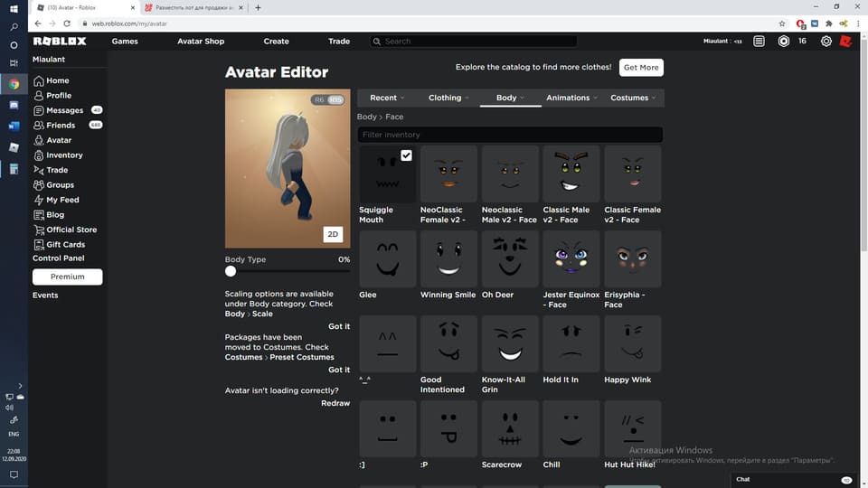Open Trade in the left sidebar
This screenshot has height=488, width=868.
[57, 170]
